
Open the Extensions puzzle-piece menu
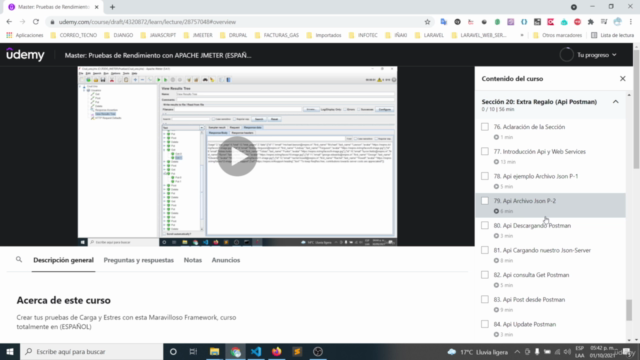click(x=591, y=22)
